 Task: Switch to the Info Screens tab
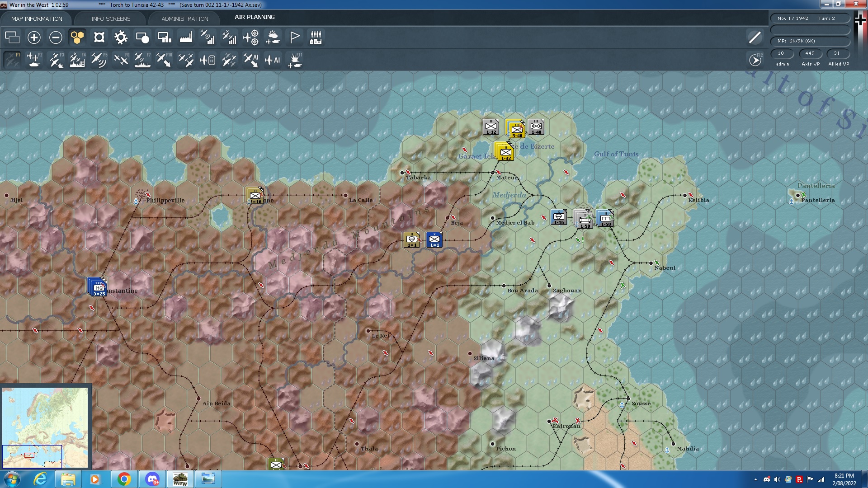(111, 19)
